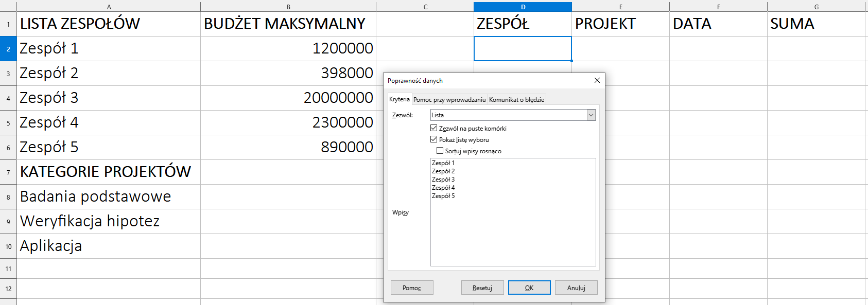Viewport: 868px width, 305px height.
Task: Click cell containing Zespół 3
Action: pyautogui.click(x=108, y=98)
